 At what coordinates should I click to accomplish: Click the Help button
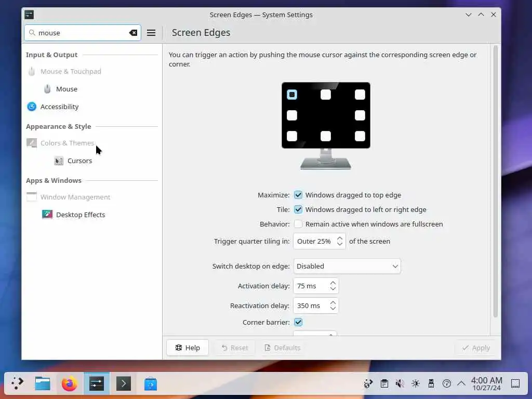point(188,348)
